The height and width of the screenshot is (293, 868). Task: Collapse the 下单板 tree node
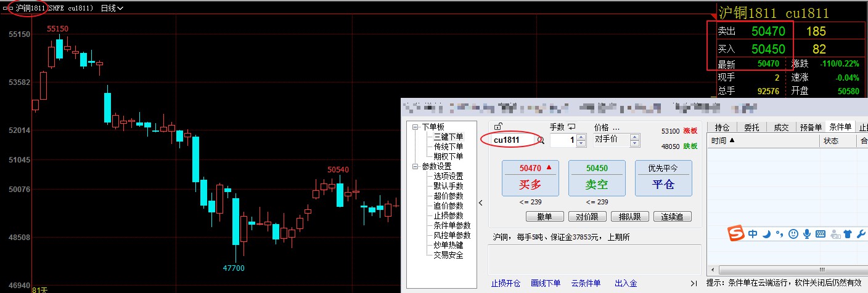(x=416, y=127)
